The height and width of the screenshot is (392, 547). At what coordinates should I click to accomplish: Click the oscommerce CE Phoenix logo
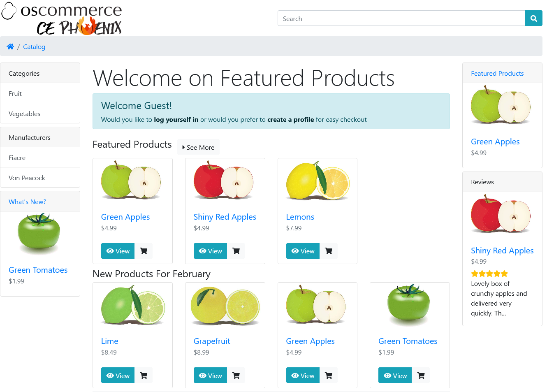tap(62, 18)
